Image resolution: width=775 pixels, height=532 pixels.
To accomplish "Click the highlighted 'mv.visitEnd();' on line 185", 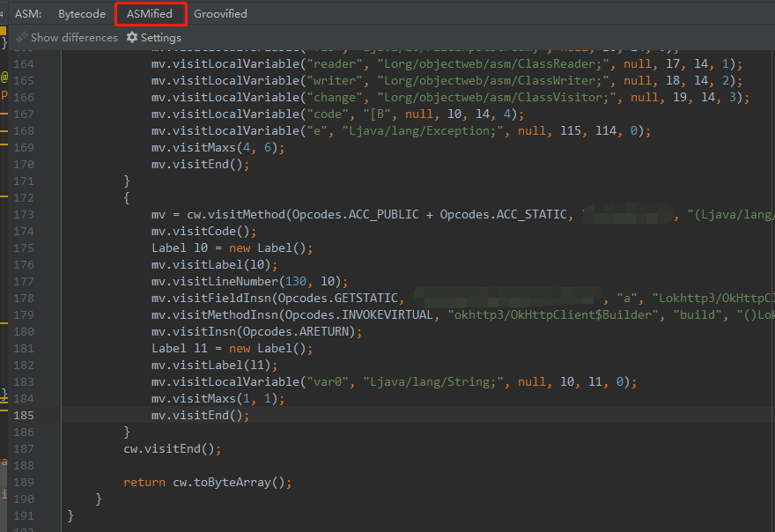I will point(200,416).
